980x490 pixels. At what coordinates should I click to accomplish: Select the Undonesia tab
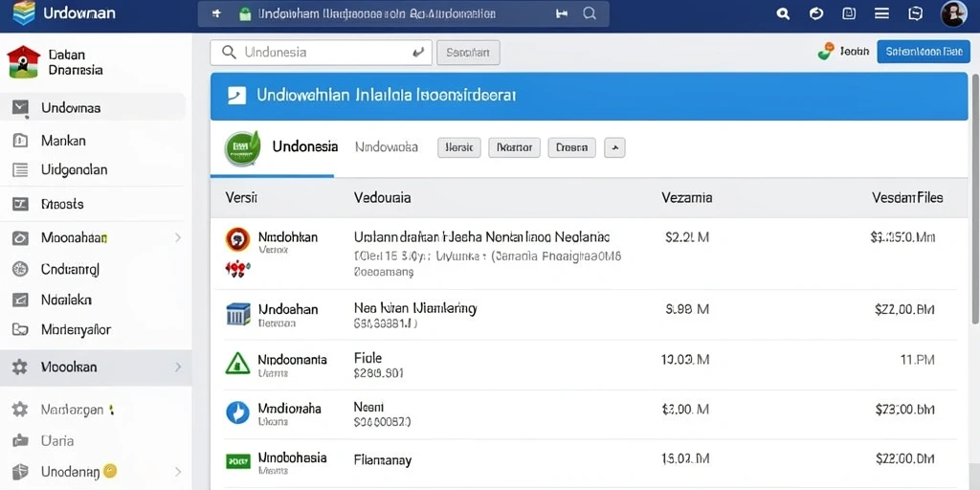tap(305, 146)
